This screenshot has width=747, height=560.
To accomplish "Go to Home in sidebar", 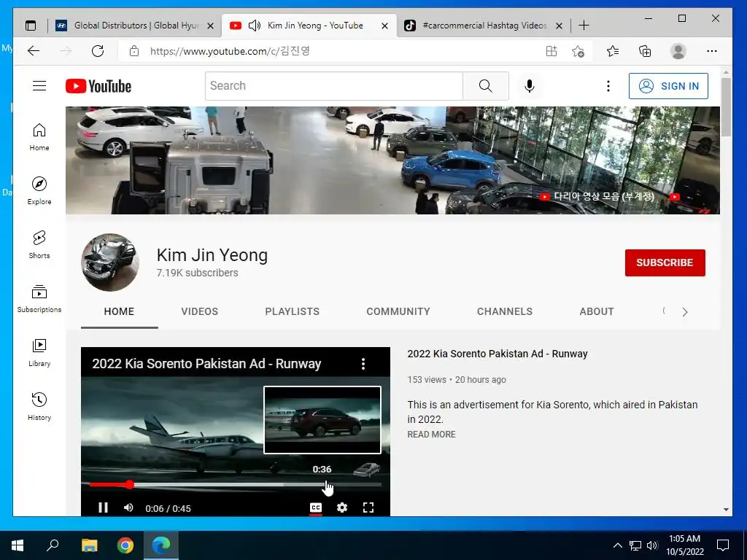I will [39, 137].
